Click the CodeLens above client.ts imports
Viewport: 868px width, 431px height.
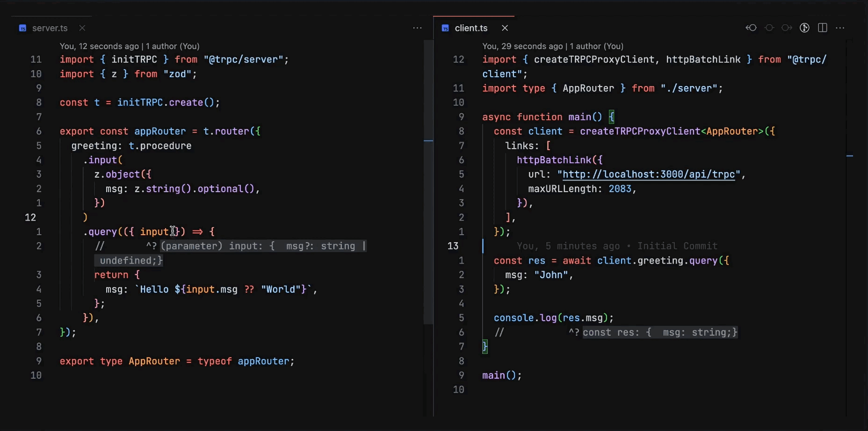552,46
